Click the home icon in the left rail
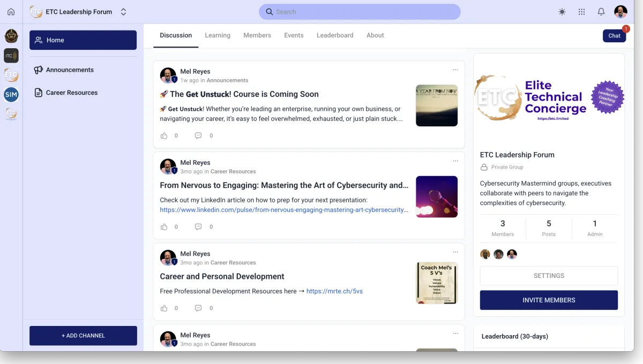 pyautogui.click(x=11, y=12)
